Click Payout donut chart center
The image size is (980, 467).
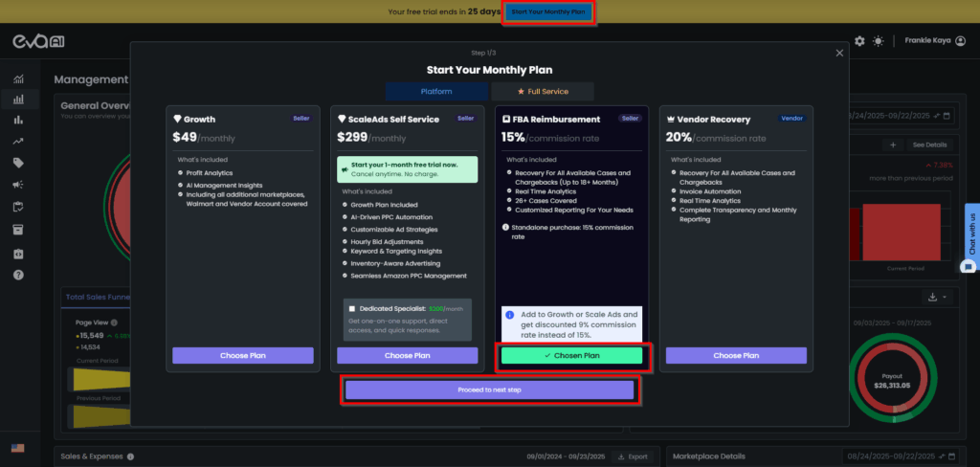(891, 381)
